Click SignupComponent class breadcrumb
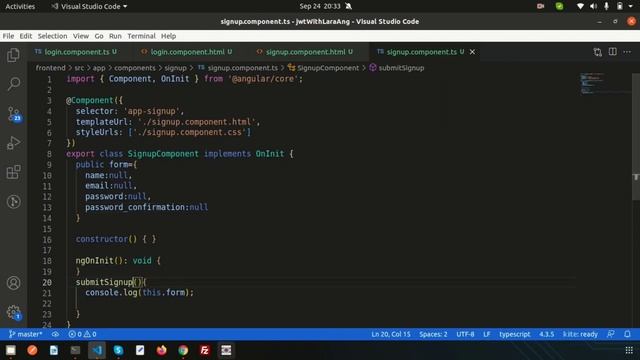 pyautogui.click(x=323, y=68)
